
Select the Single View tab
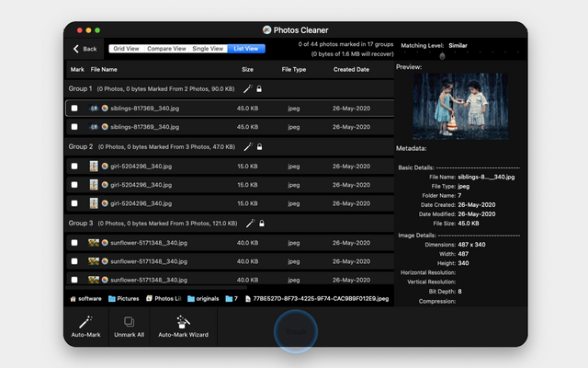click(x=208, y=49)
